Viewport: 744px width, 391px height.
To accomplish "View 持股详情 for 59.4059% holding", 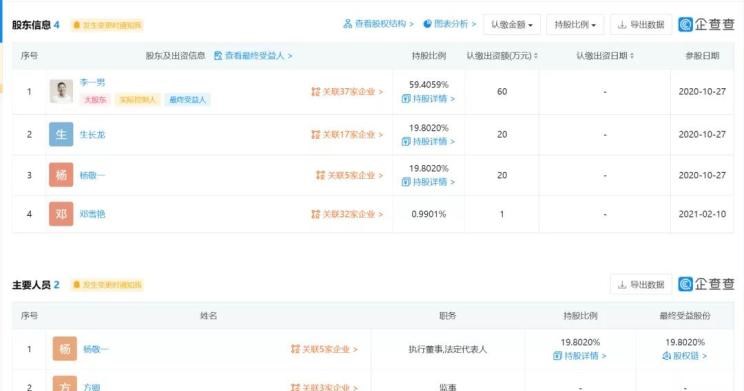I will click(x=428, y=99).
